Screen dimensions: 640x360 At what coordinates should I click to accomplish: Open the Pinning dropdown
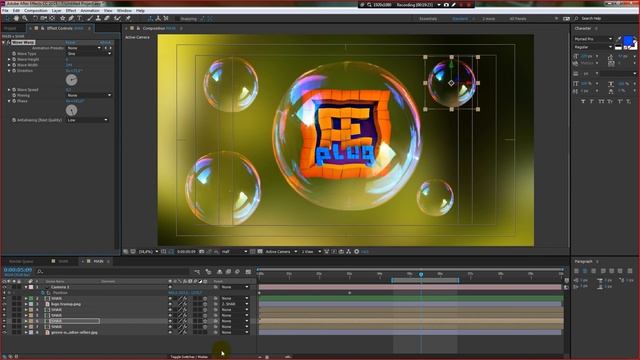(x=89, y=95)
